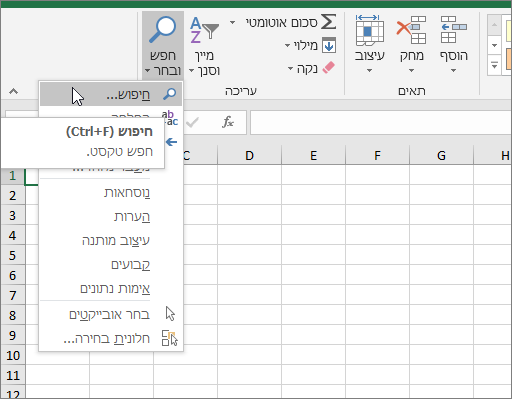The image size is (512, 399).
Task: Select column G header
Action: tap(441, 155)
